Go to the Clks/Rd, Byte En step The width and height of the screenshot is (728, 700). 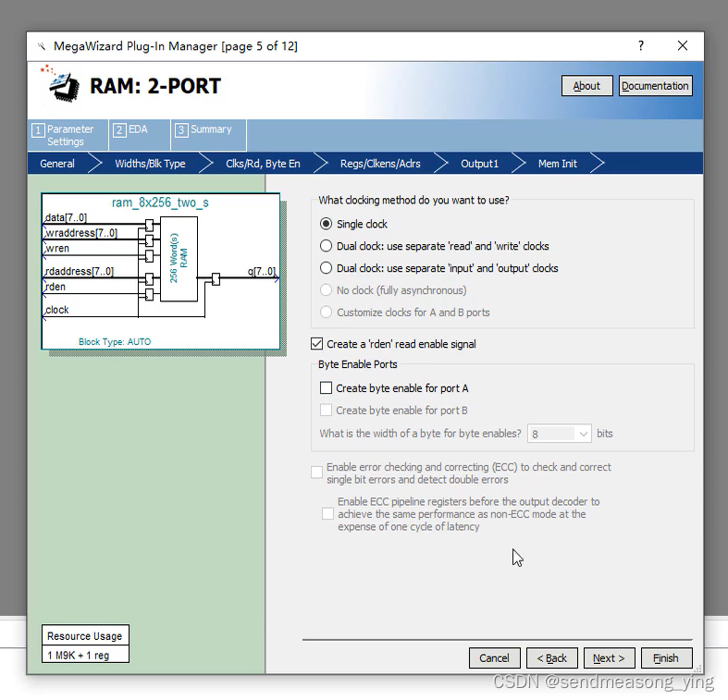point(263,164)
